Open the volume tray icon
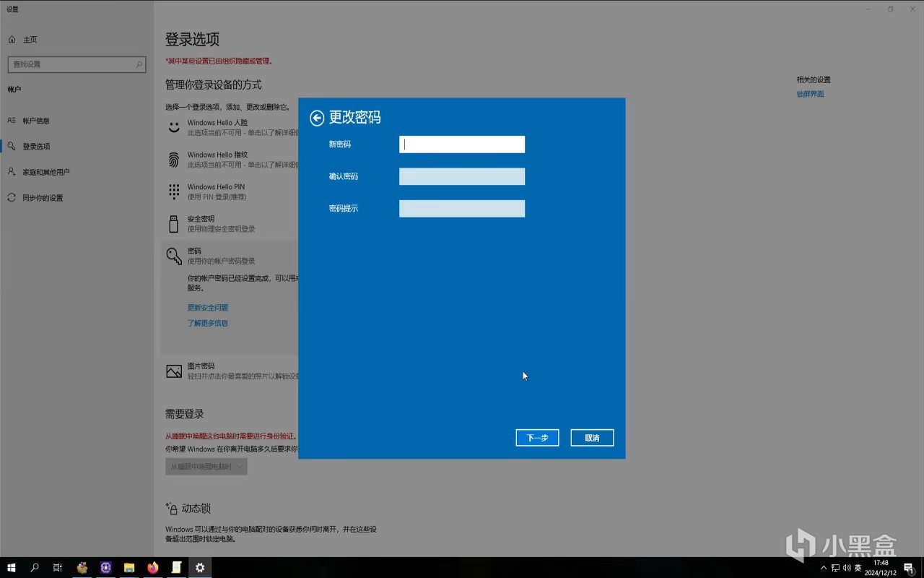The height and width of the screenshot is (578, 924). tap(847, 568)
